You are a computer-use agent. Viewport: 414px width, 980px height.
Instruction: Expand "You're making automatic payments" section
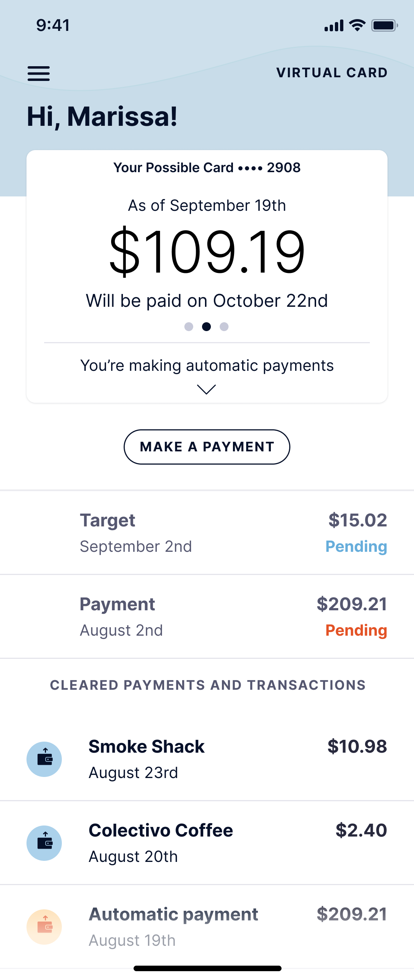[206, 366]
